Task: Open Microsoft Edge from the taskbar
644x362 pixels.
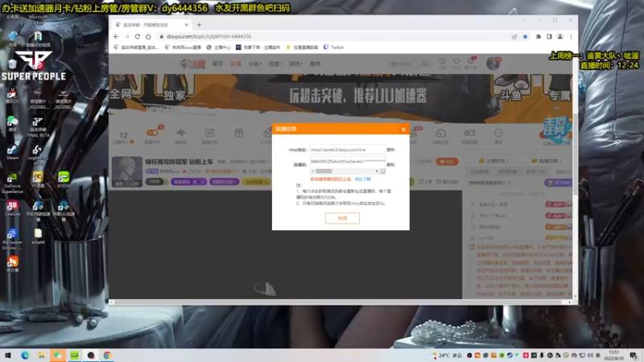Action: (x=25, y=356)
